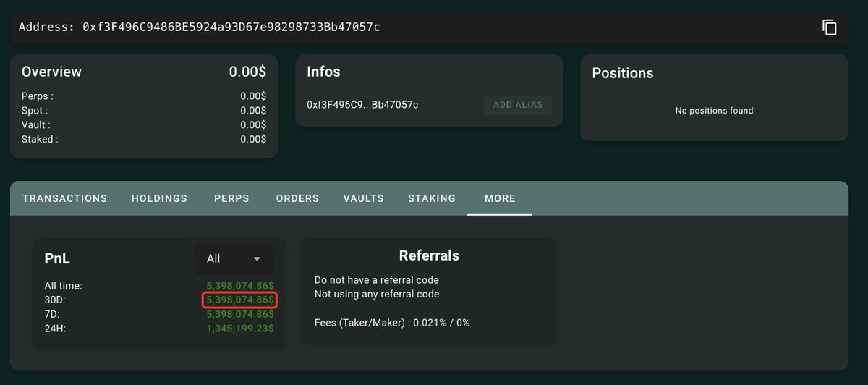Click the Overview total 0.00$ value

point(247,72)
